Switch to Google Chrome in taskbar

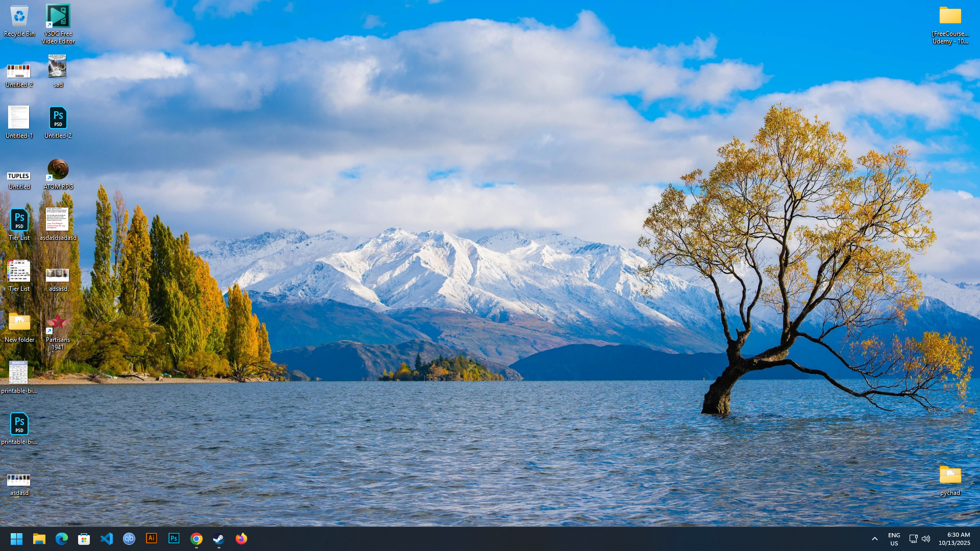pos(197,538)
